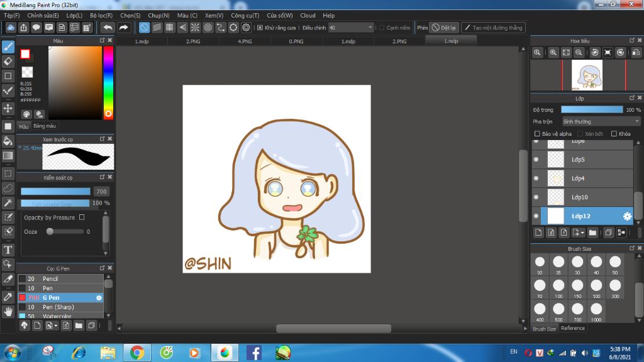Image resolution: width=644 pixels, height=362 pixels.
Task: Open G Pen brush settings gear
Action: (99, 297)
